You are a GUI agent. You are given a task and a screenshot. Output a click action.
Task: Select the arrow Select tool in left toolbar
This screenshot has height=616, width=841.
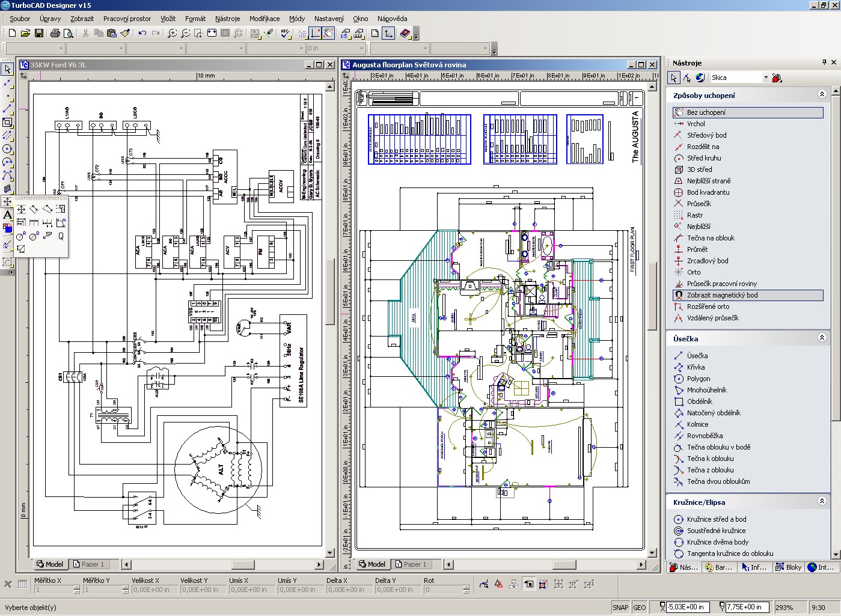(7, 69)
